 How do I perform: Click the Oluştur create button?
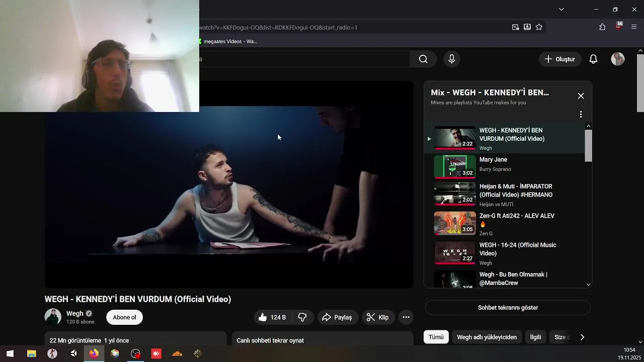pyautogui.click(x=560, y=59)
